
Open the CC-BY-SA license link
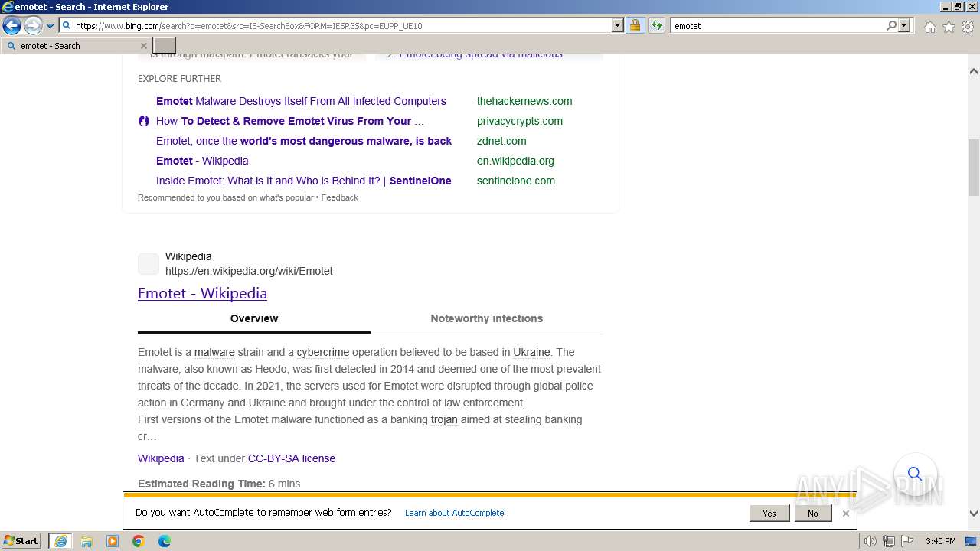tap(292, 458)
